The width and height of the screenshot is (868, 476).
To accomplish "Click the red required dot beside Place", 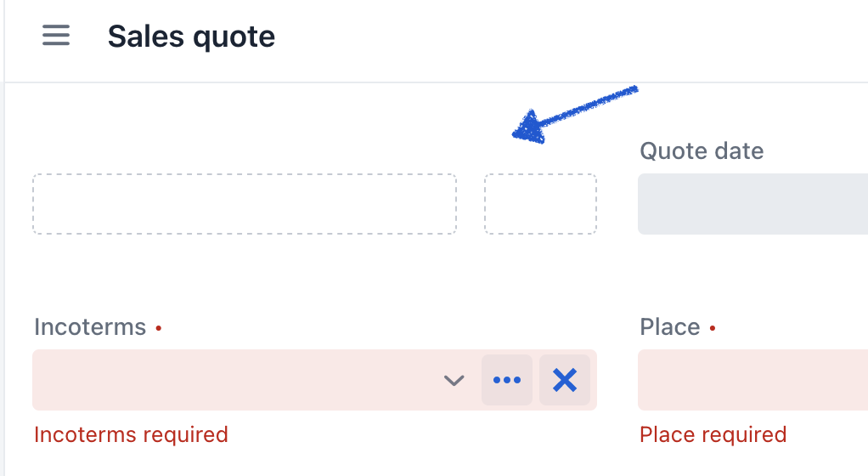I will pyautogui.click(x=713, y=328).
